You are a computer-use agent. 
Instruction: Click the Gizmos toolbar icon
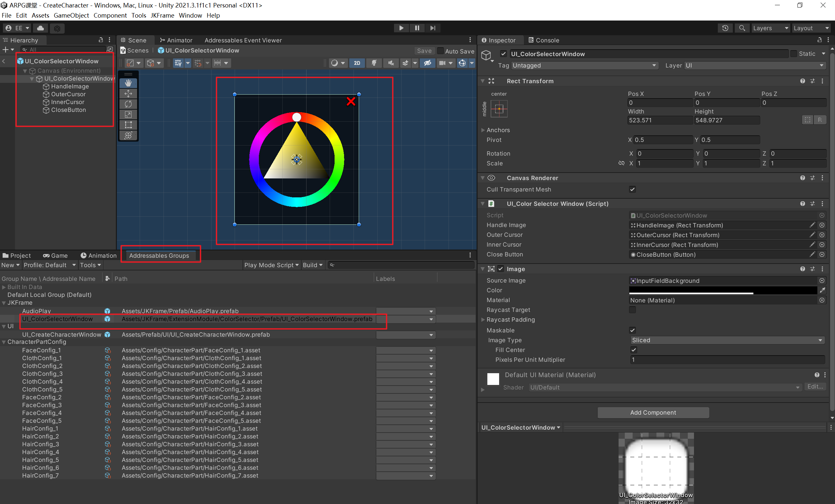(462, 63)
